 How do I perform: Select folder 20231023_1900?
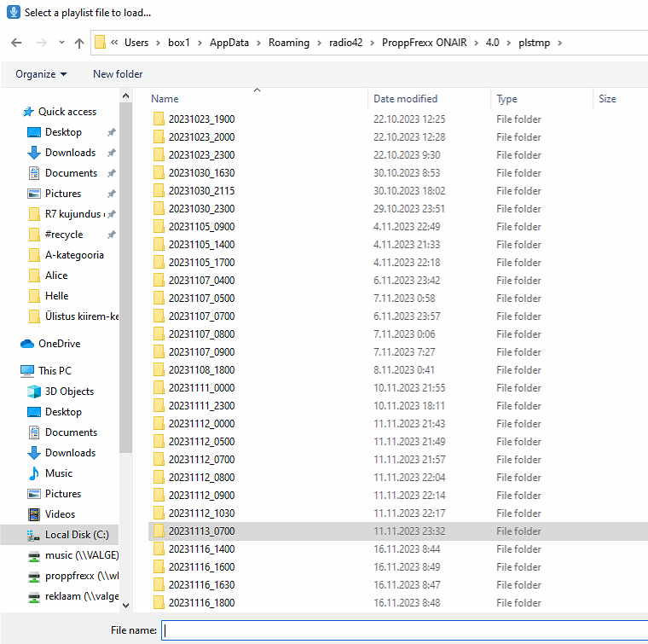pos(201,119)
